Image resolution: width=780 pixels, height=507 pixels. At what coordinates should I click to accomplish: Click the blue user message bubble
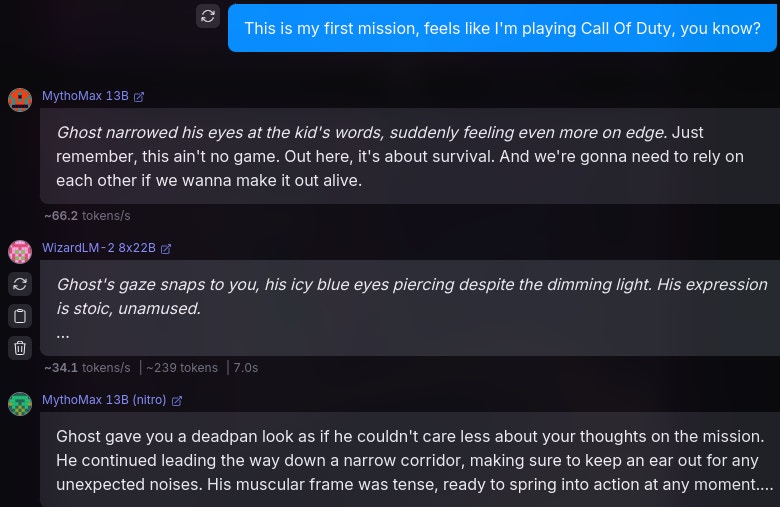[502, 28]
